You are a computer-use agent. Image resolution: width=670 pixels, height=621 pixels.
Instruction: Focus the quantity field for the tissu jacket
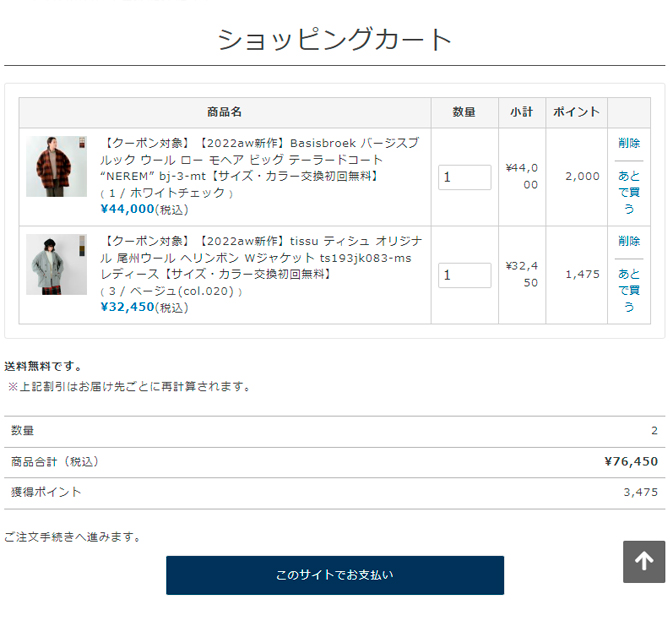[x=464, y=275]
